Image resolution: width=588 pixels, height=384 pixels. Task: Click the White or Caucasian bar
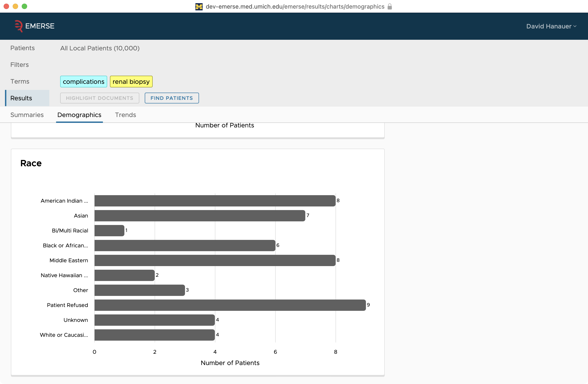tap(155, 335)
